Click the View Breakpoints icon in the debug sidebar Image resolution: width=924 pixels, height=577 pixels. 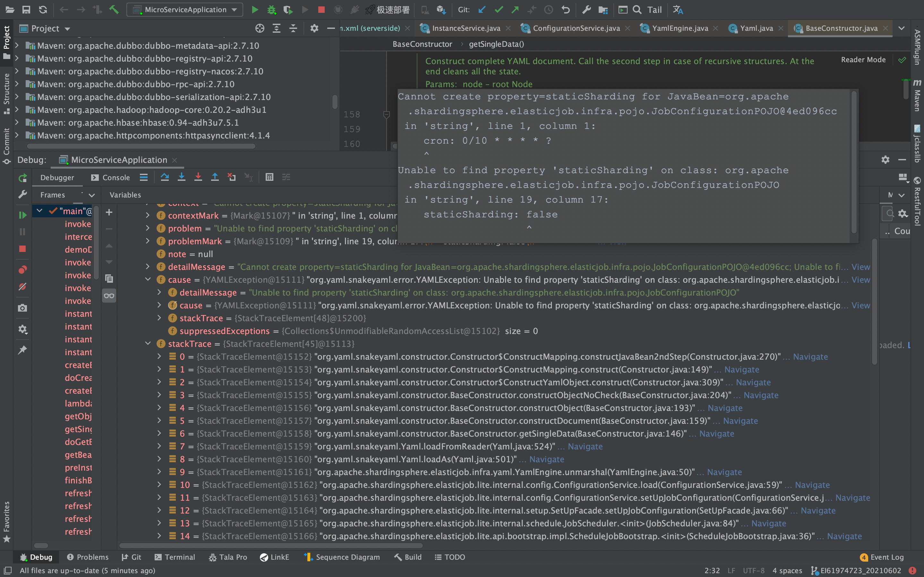pos(22,270)
